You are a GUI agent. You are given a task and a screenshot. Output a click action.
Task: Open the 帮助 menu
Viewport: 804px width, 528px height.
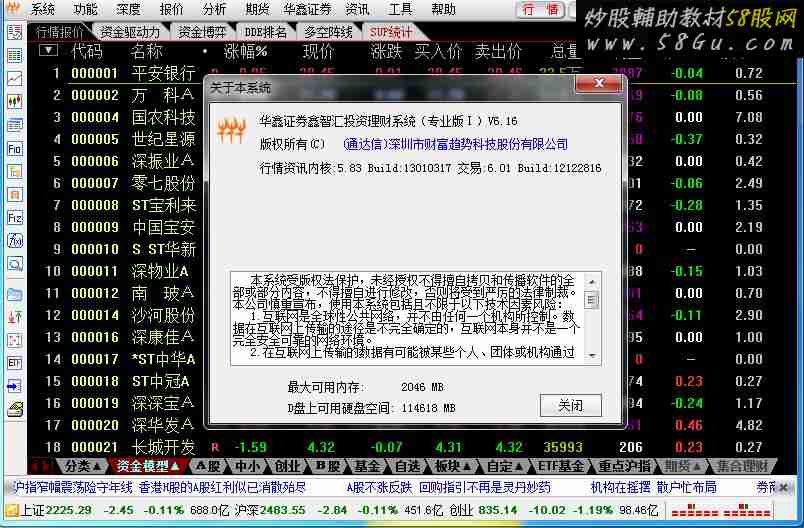444,9
